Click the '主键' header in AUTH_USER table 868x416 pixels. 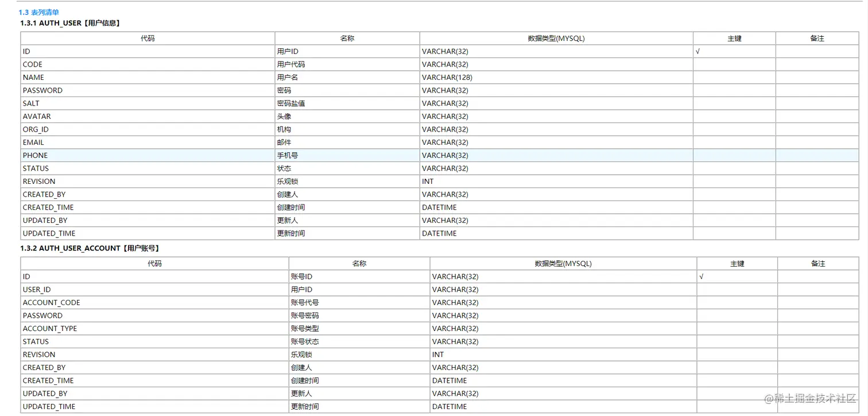(x=734, y=38)
